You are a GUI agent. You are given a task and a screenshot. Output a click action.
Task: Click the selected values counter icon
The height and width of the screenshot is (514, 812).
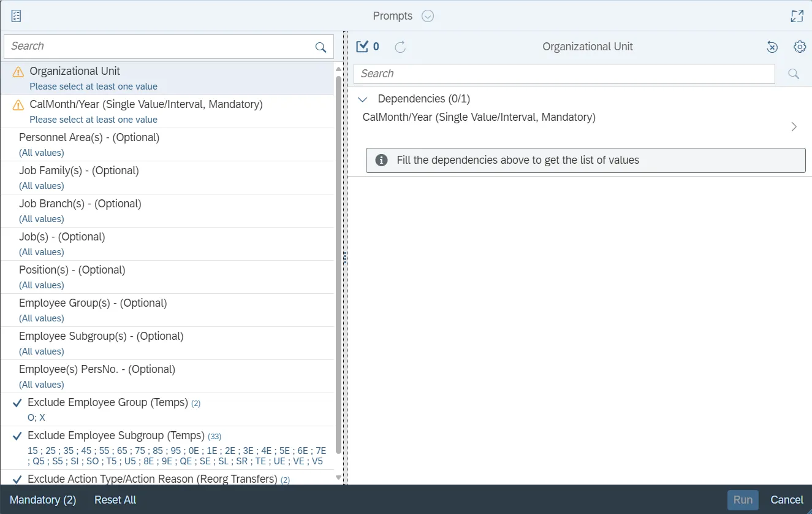point(363,47)
